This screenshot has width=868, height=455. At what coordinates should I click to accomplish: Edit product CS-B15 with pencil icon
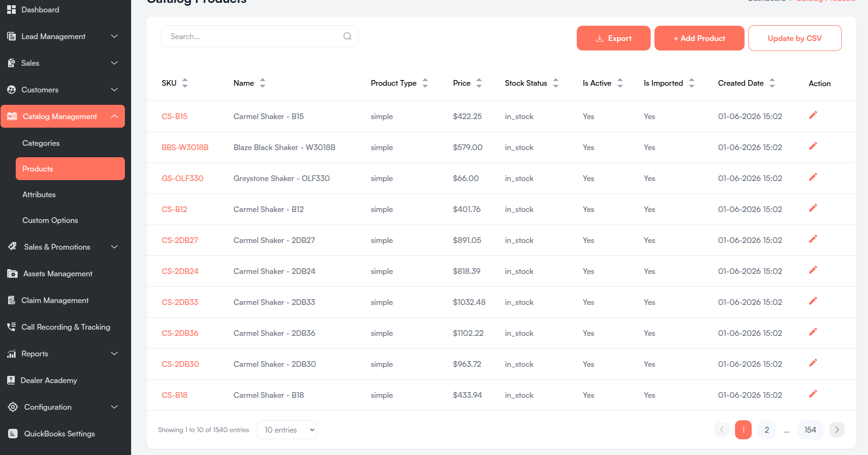pos(813,115)
